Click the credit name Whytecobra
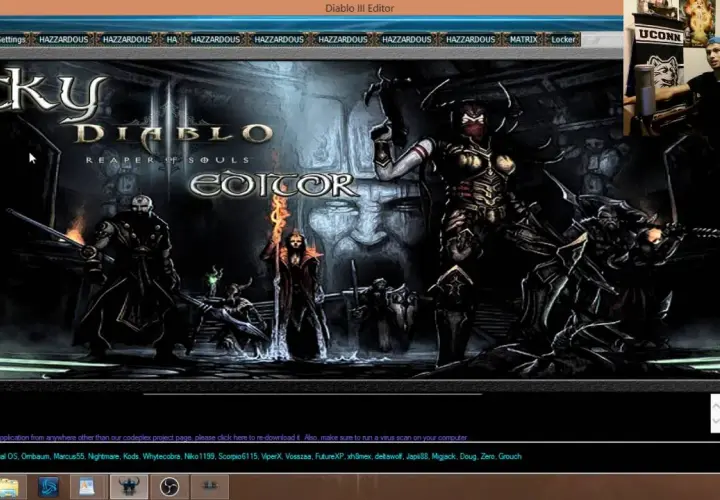The image size is (720, 500). (162, 456)
